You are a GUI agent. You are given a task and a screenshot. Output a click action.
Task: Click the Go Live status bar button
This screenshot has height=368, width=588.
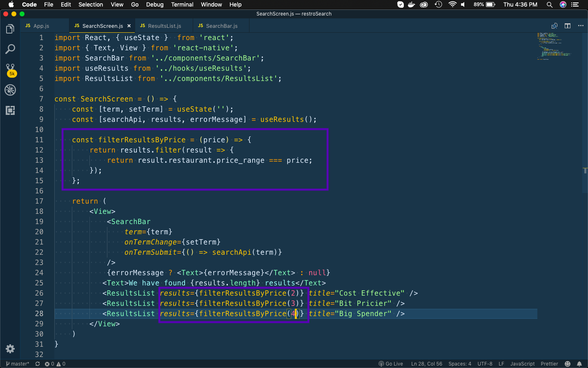click(x=391, y=364)
